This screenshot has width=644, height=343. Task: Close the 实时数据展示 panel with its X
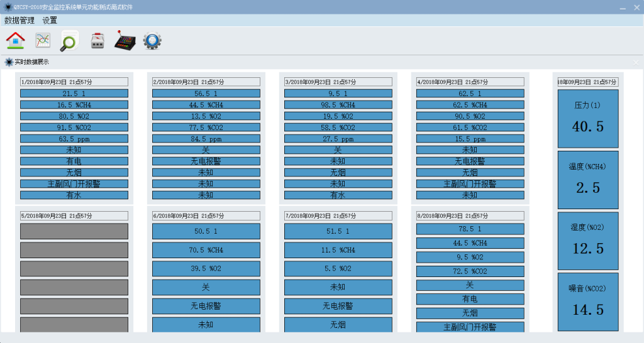click(x=635, y=62)
